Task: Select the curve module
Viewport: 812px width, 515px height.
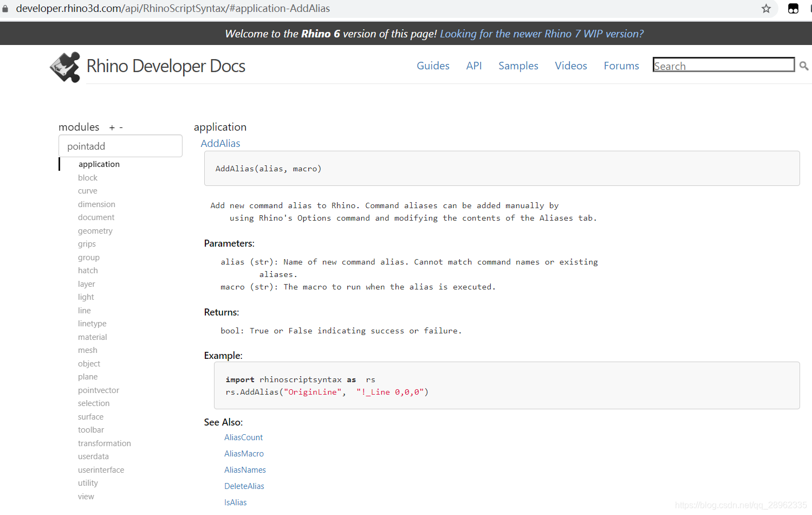Action: 88,191
